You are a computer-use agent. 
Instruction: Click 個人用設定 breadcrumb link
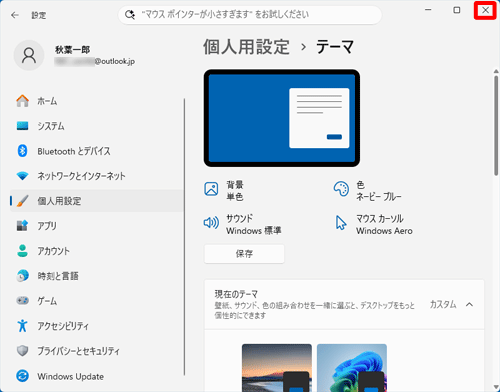pos(246,47)
